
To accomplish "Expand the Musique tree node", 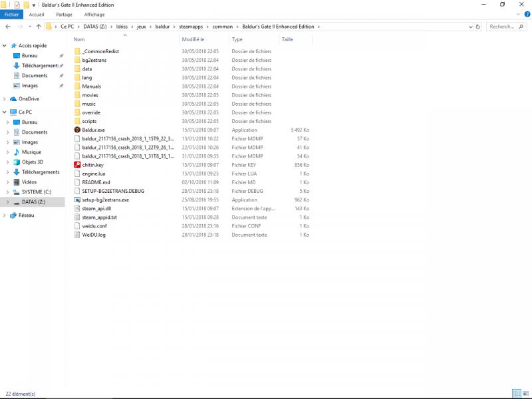I will [x=8, y=152].
